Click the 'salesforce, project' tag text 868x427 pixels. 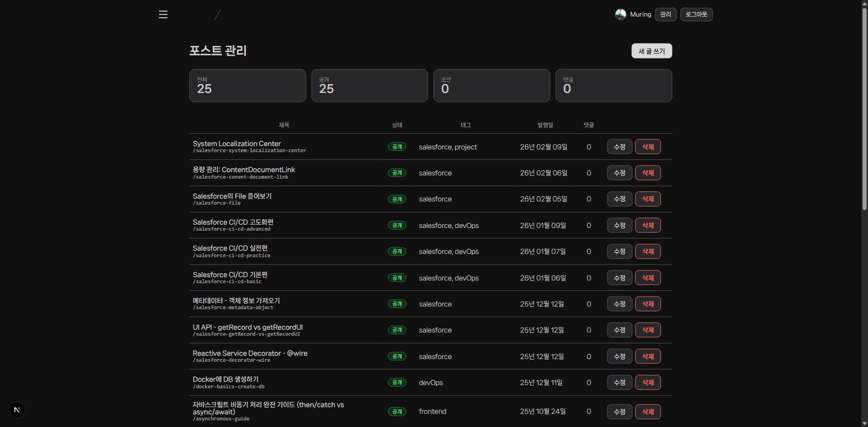448,147
